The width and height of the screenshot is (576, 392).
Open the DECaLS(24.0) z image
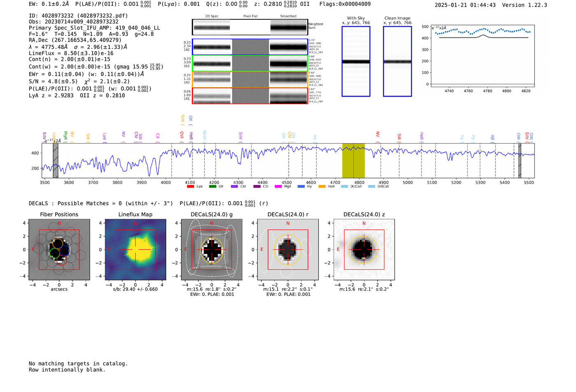click(364, 250)
